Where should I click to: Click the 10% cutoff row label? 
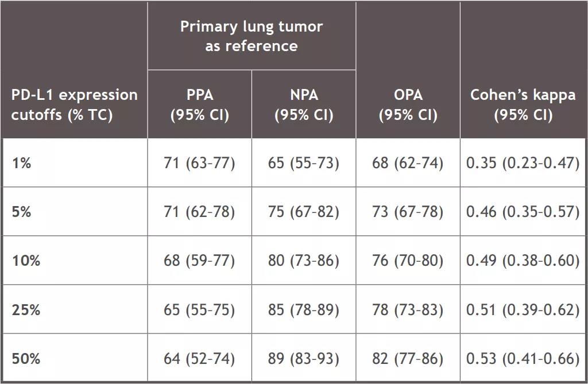26,261
